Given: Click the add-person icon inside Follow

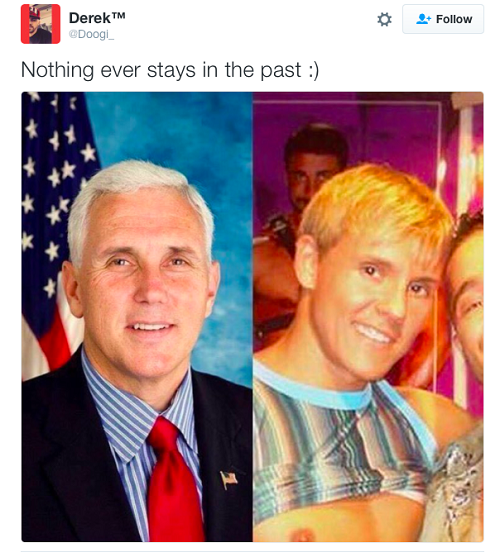Looking at the screenshot, I should point(423,19).
